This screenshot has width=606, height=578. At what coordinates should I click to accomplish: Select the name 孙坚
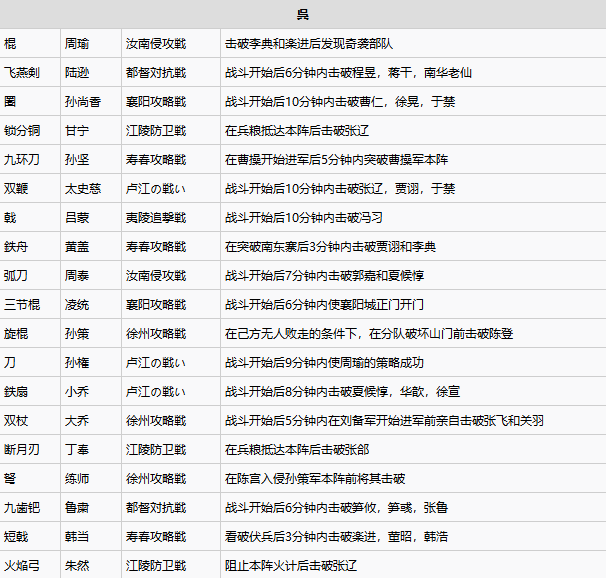tap(77, 160)
